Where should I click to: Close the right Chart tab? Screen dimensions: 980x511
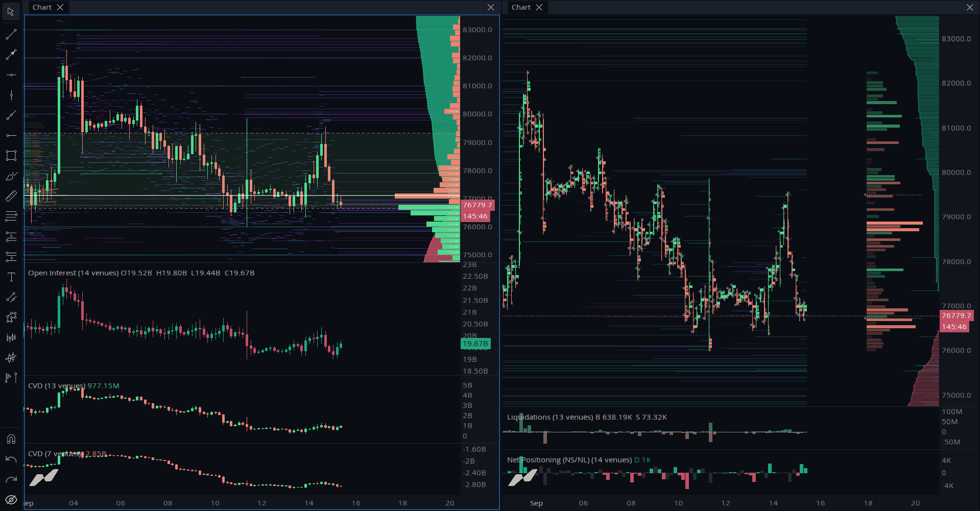(539, 7)
